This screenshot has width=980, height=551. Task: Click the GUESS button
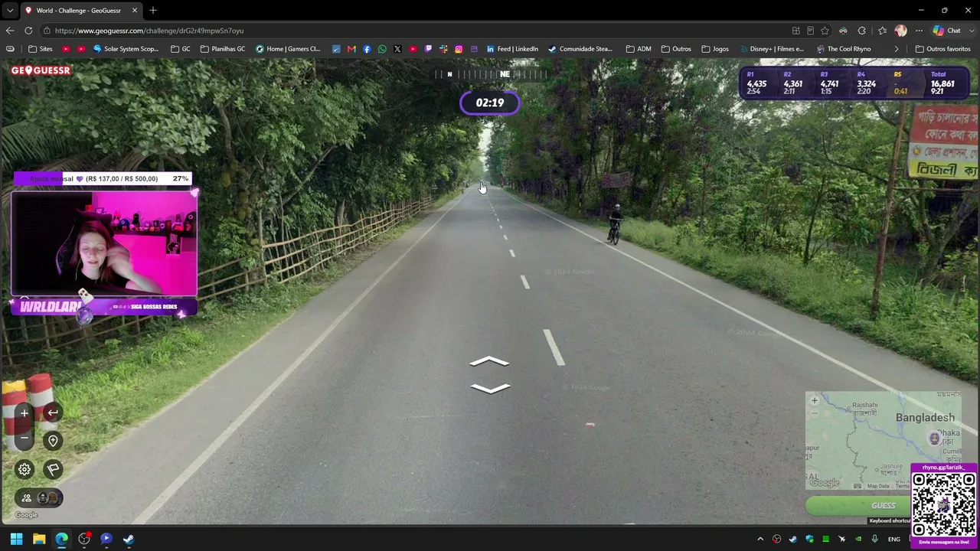857,506
